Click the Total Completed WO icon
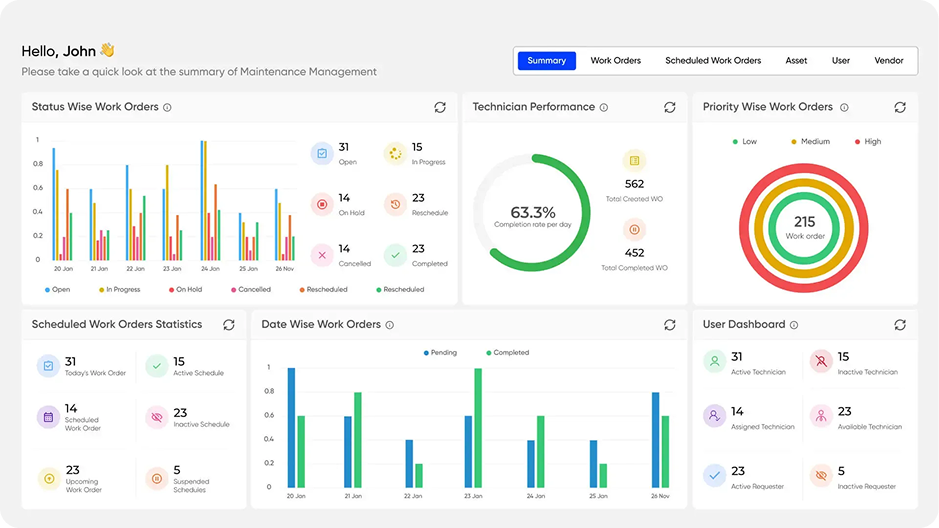 [x=634, y=229]
